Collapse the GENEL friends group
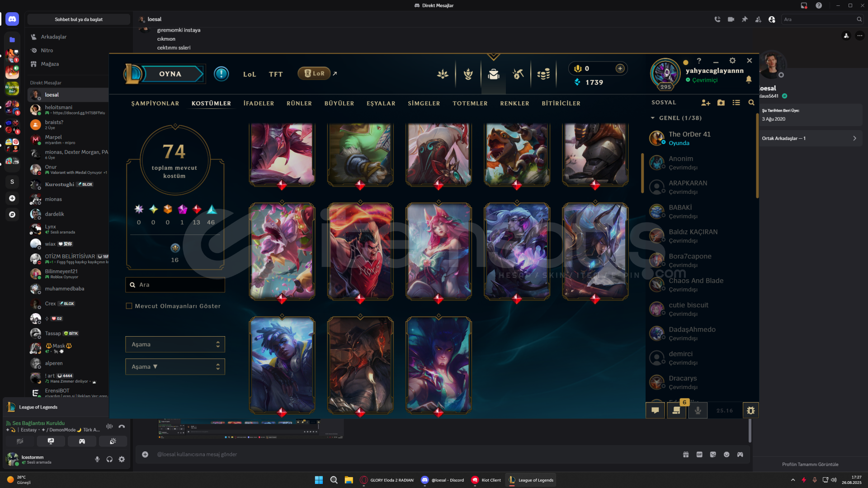868x488 pixels. tap(653, 118)
